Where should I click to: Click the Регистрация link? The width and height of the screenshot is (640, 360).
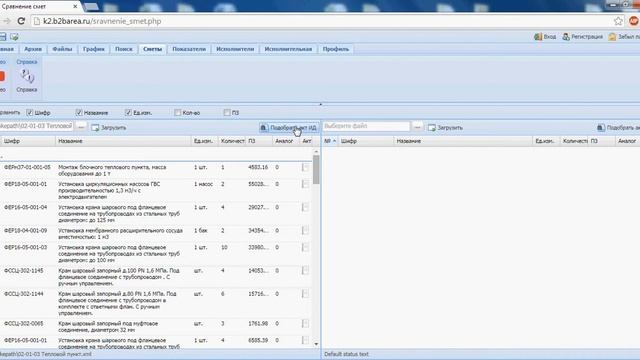point(587,37)
